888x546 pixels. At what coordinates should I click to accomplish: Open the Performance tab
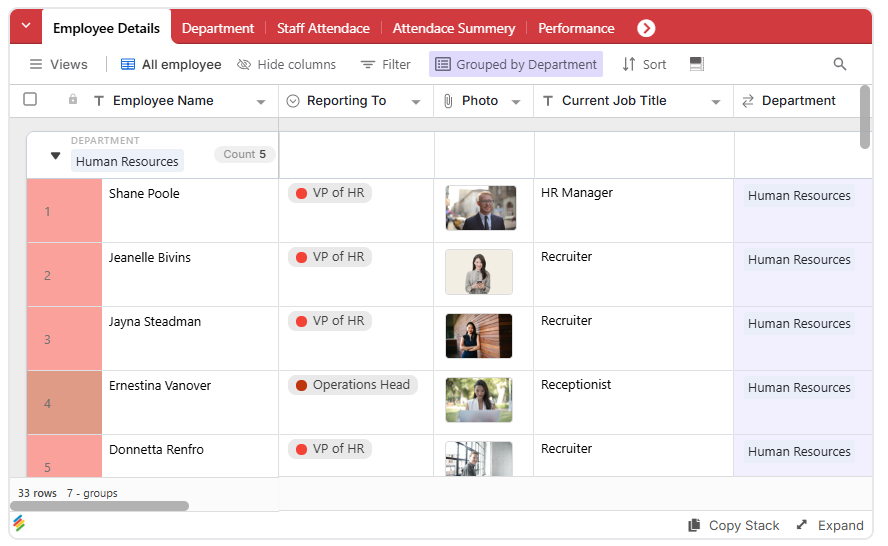[x=576, y=28]
